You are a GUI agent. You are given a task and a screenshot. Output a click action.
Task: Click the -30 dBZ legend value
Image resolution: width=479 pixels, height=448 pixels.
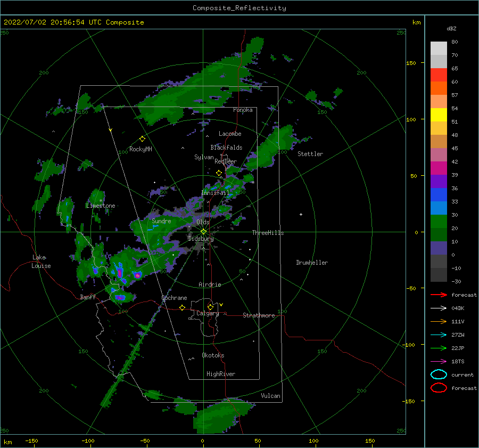coord(456,281)
